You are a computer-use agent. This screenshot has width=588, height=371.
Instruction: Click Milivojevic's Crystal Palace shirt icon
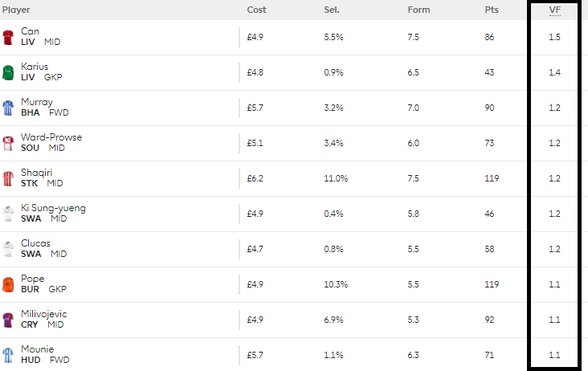tap(8, 320)
